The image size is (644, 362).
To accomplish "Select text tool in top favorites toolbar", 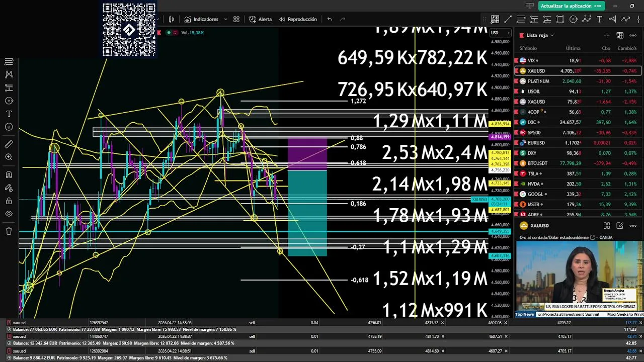I will coord(599,19).
